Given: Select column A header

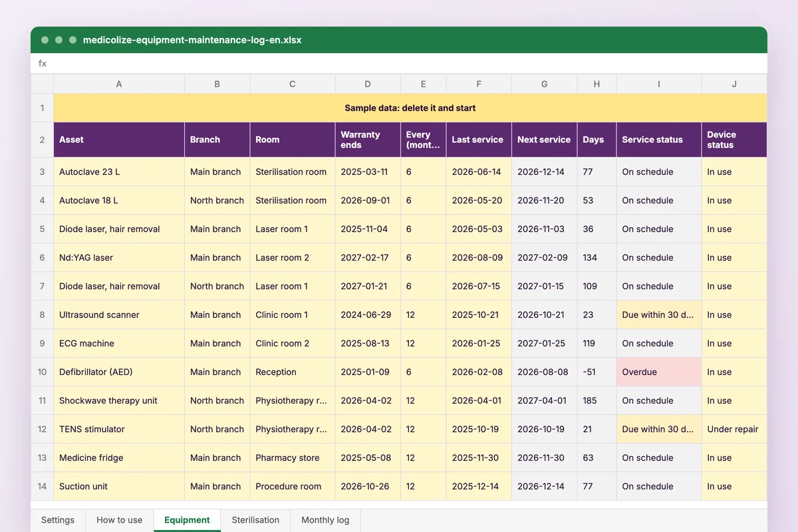Looking at the screenshot, I should [x=119, y=84].
